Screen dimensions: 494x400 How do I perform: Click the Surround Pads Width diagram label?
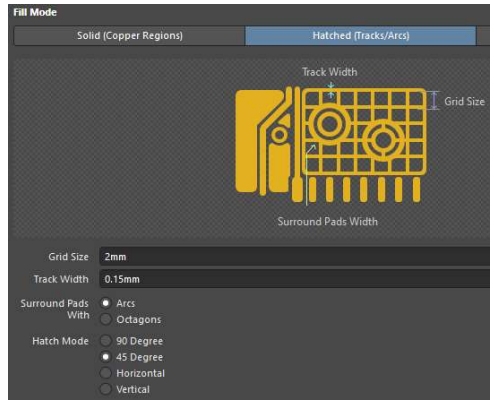click(x=328, y=222)
